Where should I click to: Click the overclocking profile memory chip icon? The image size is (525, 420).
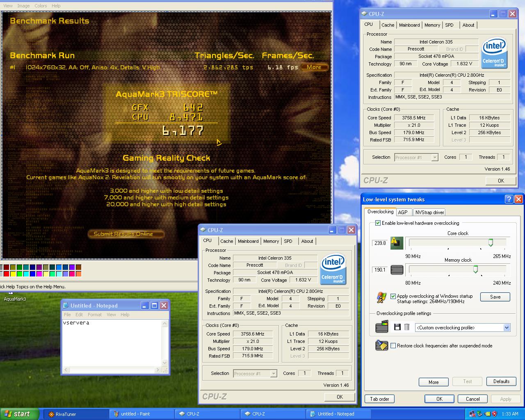point(382,327)
